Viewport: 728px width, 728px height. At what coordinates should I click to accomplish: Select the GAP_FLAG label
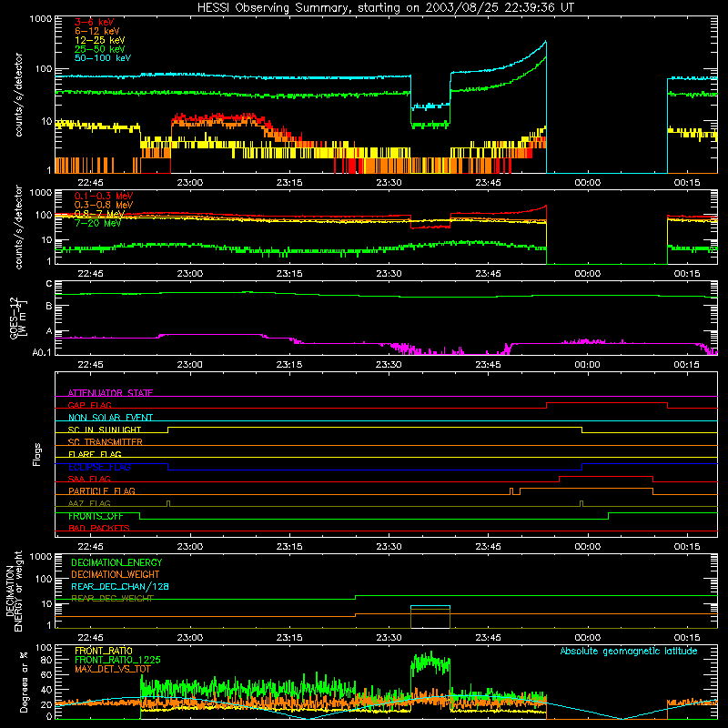coord(89,405)
